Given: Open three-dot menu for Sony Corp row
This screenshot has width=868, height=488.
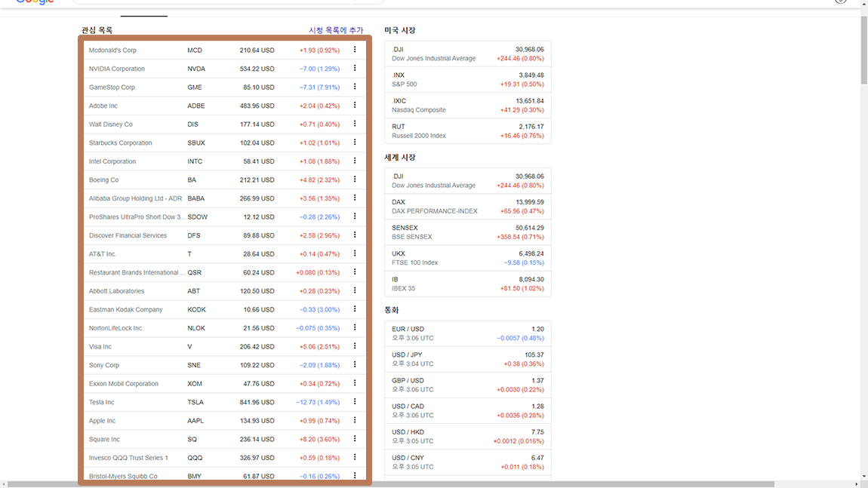Looking at the screenshot, I should 355,365.
